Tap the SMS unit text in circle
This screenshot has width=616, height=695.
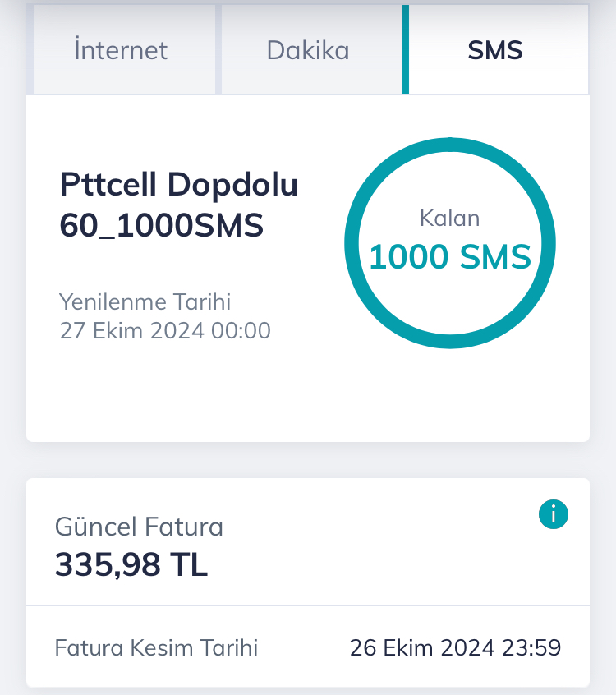(495, 256)
